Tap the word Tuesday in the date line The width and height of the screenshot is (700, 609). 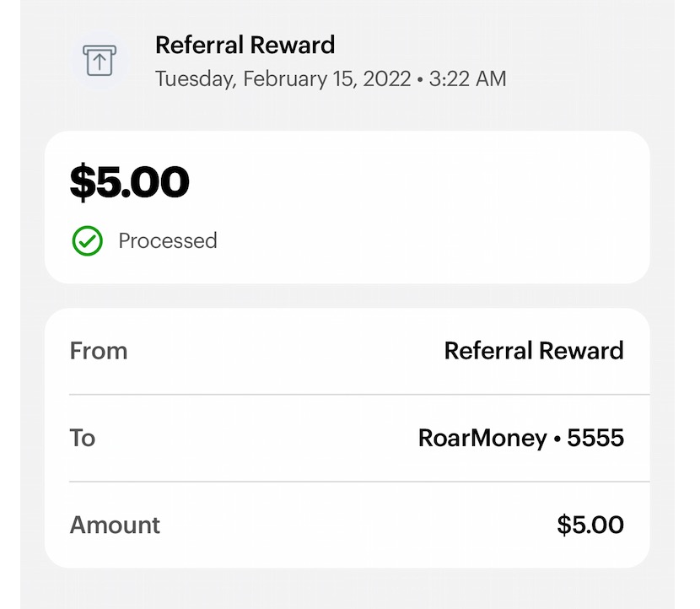pos(196,79)
